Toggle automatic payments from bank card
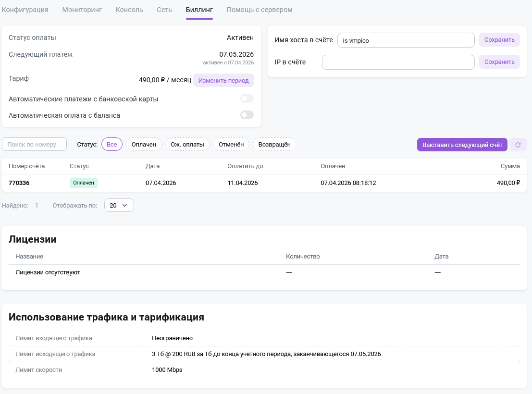 (x=247, y=99)
